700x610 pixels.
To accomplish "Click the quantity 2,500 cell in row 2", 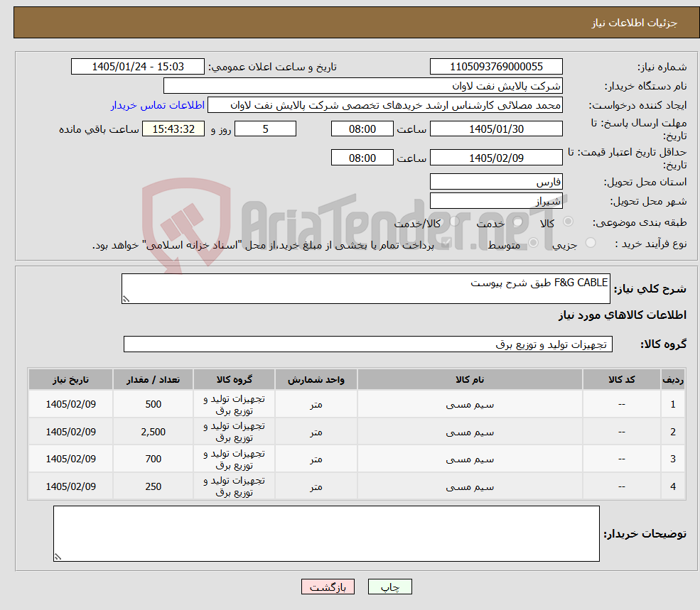I will [153, 432].
